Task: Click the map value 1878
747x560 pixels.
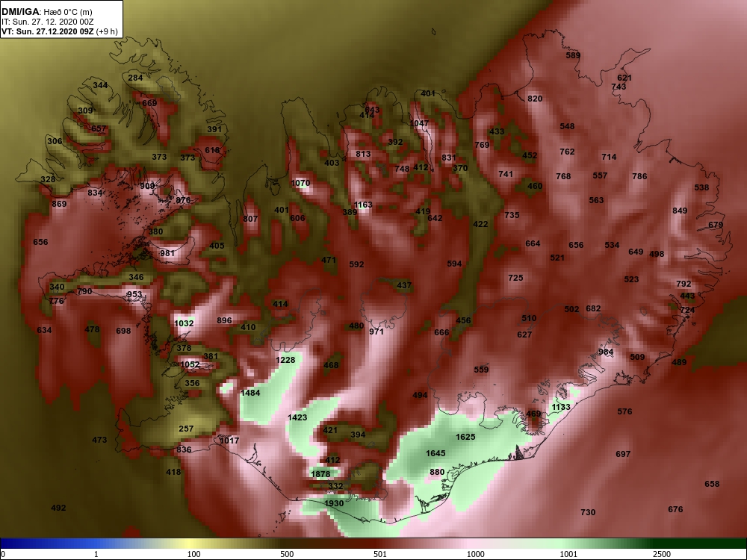Action: (x=320, y=474)
